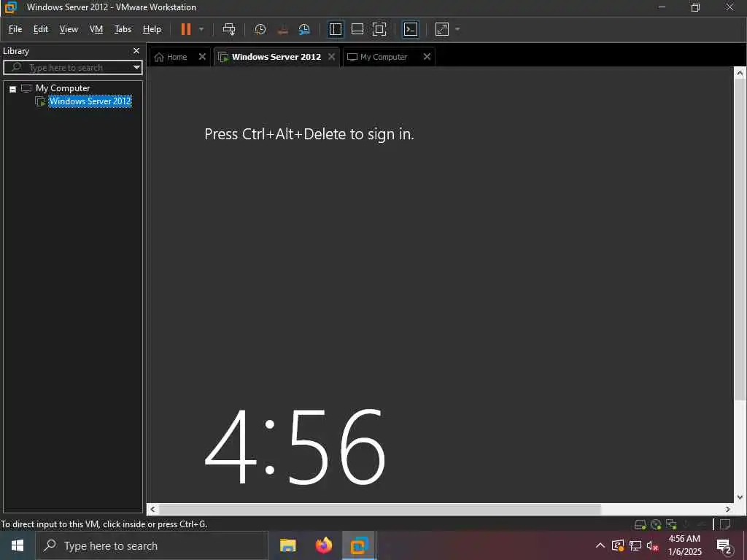Open Firefox from the taskbar
This screenshot has height=560, width=747.
point(323,545)
